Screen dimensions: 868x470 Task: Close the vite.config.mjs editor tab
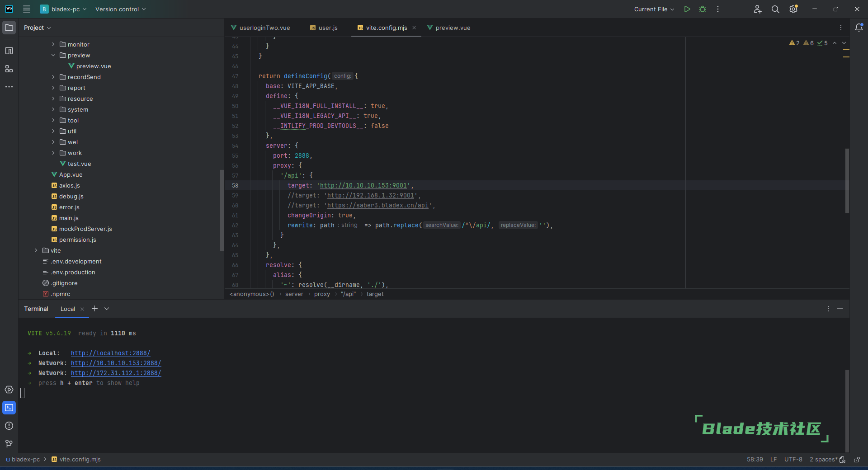pyautogui.click(x=414, y=28)
